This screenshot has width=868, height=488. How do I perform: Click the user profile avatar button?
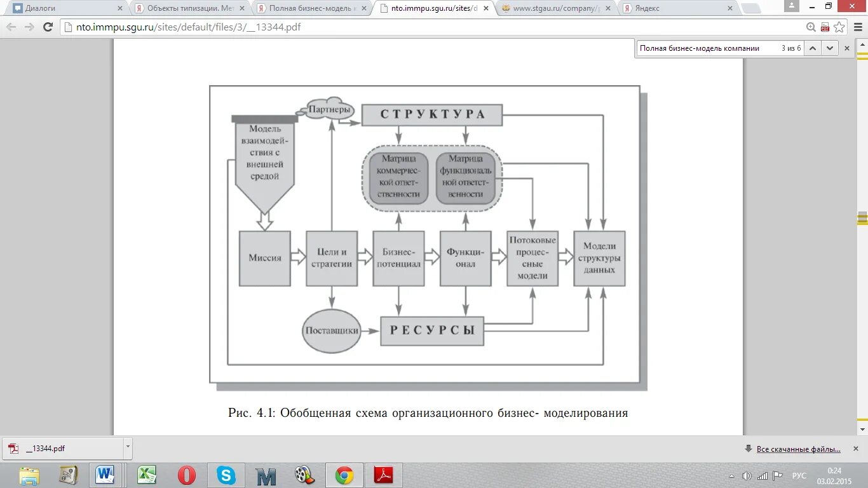792,6
